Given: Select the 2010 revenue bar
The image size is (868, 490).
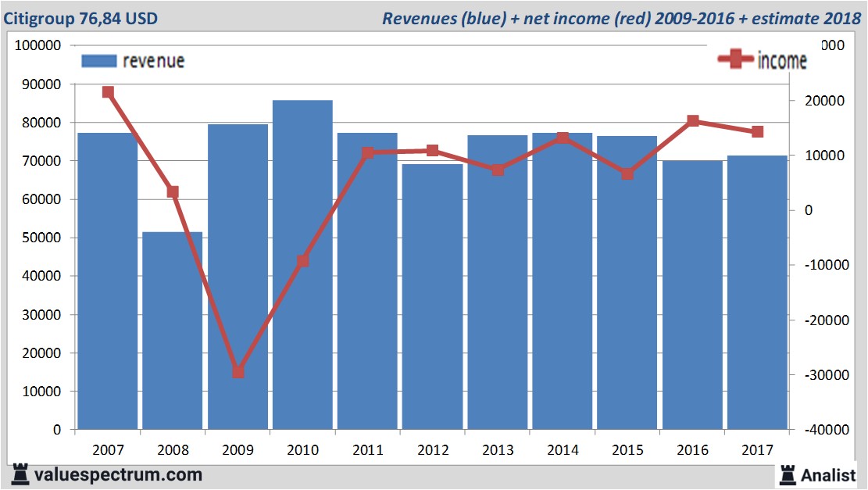Looking at the screenshot, I should point(302,265).
